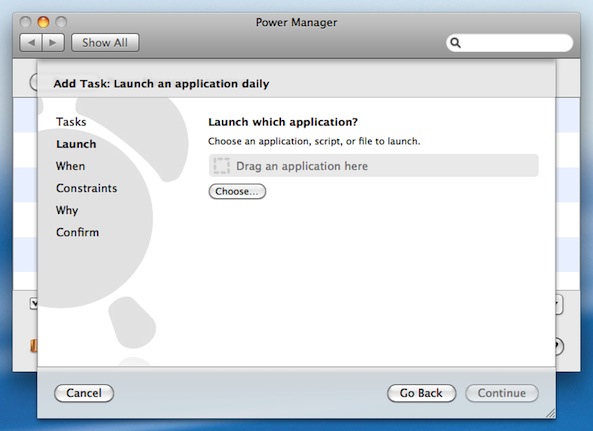Click the magnifying glass search icon

(x=455, y=43)
